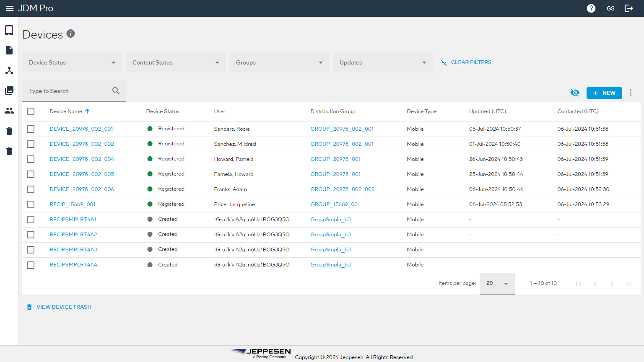
Task: Open the group hierarchy icon in sidebar
Action: coord(9,70)
